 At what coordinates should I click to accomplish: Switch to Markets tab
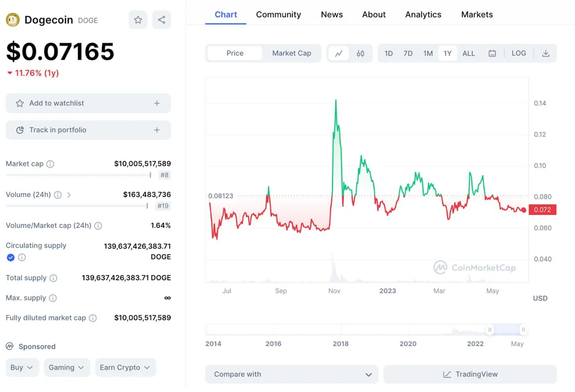[477, 14]
